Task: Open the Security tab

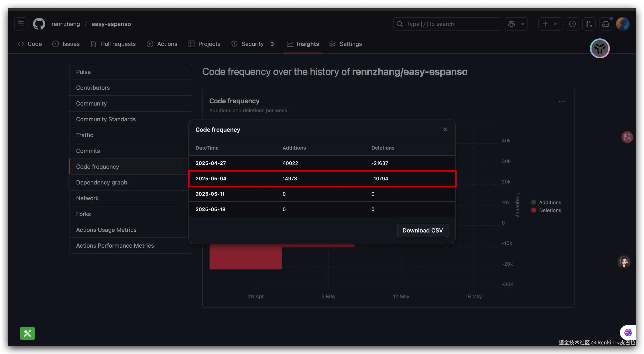Action: click(x=253, y=44)
